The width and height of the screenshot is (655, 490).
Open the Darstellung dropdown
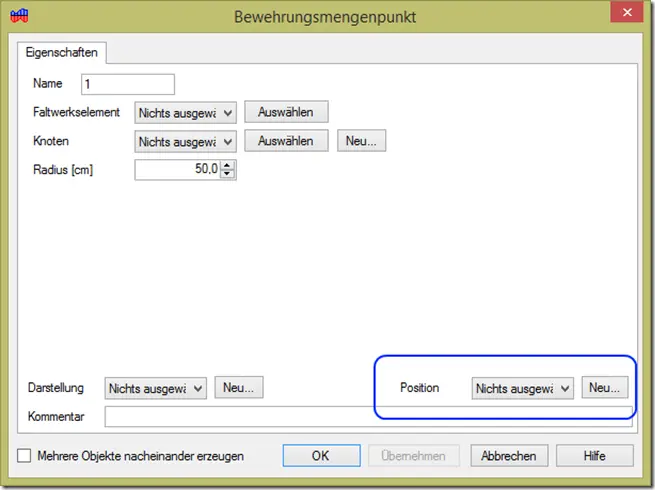[155, 388]
